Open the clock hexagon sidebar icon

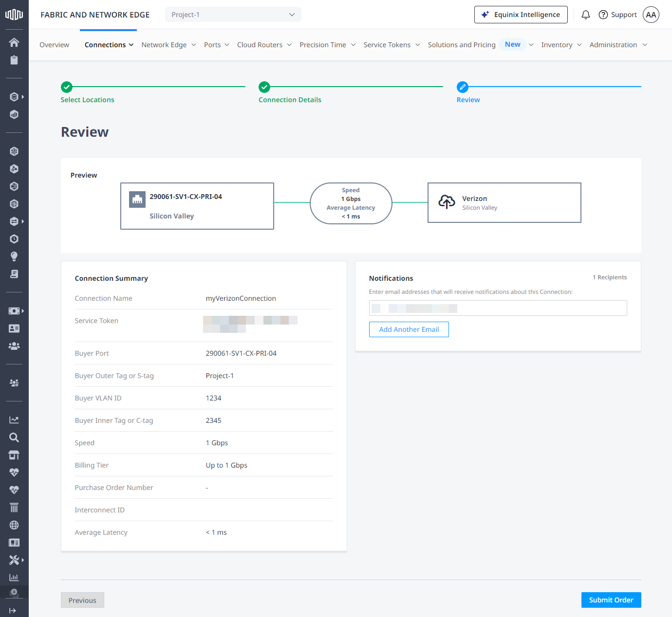tap(14, 239)
